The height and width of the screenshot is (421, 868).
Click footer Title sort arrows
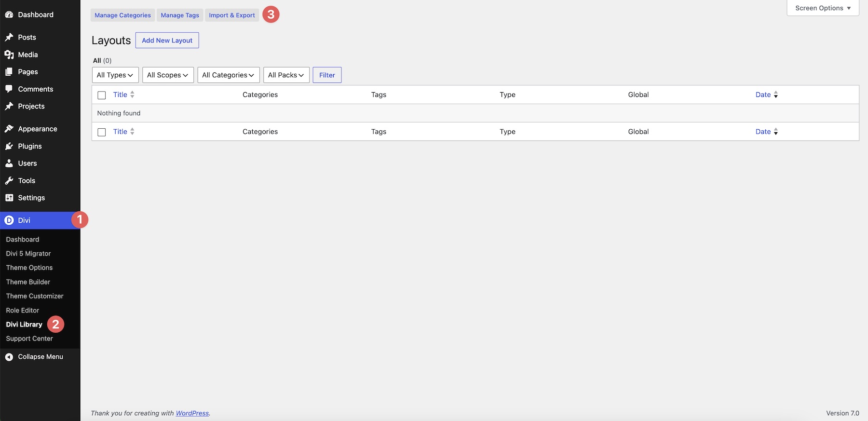coord(132,131)
